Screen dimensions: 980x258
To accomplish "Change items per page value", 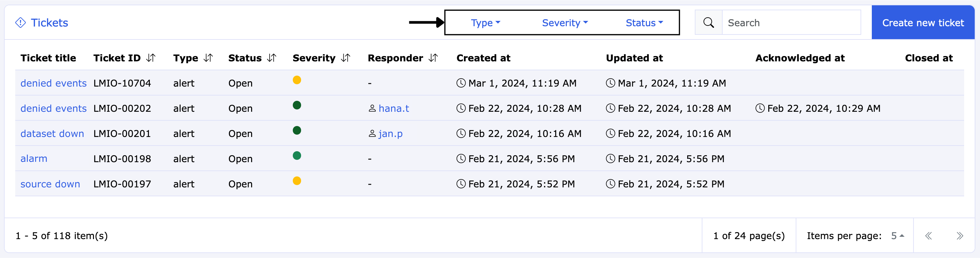I will pyautogui.click(x=897, y=236).
